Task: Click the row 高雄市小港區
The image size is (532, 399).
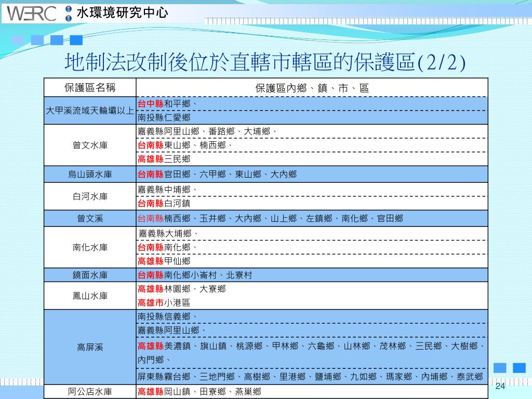Action: pos(312,303)
